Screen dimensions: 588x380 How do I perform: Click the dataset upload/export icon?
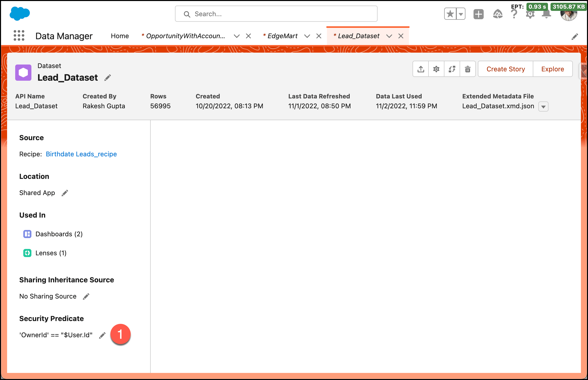[x=421, y=69]
